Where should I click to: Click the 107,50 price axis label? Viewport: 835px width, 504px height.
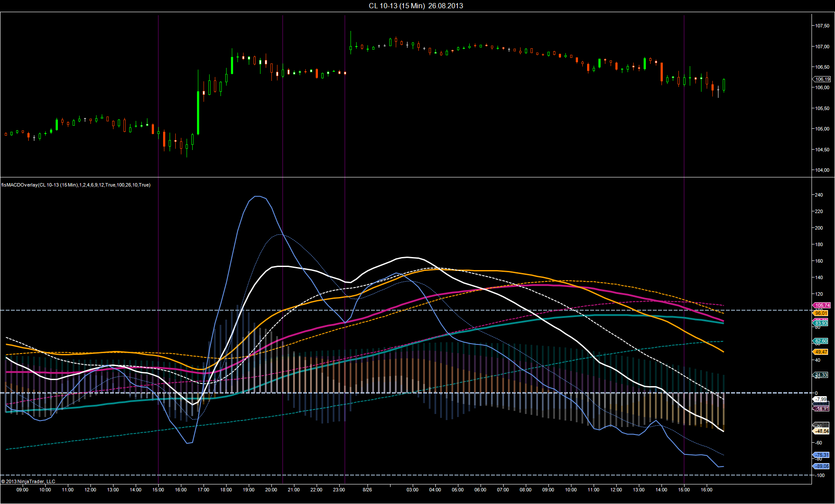pos(822,26)
